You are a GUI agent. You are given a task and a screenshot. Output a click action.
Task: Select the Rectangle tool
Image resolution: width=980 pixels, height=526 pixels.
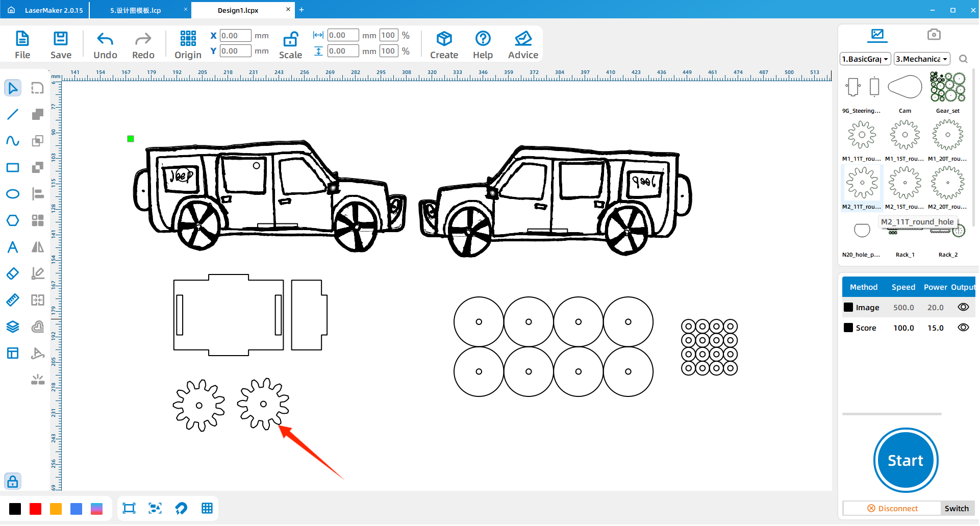tap(13, 168)
